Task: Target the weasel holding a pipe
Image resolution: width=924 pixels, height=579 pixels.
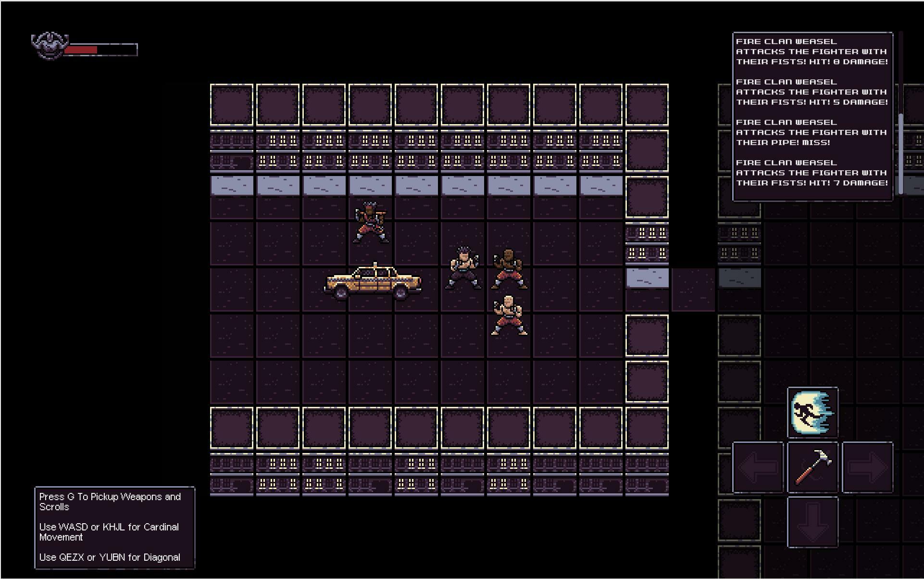Action: click(370, 223)
